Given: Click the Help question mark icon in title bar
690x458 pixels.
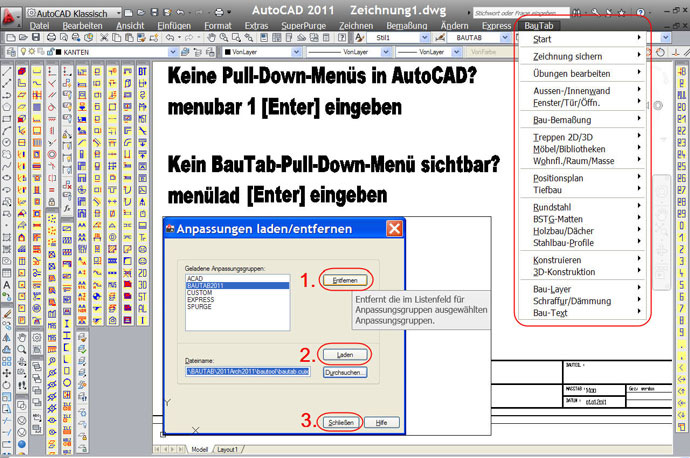Looking at the screenshot, I should (641, 13).
